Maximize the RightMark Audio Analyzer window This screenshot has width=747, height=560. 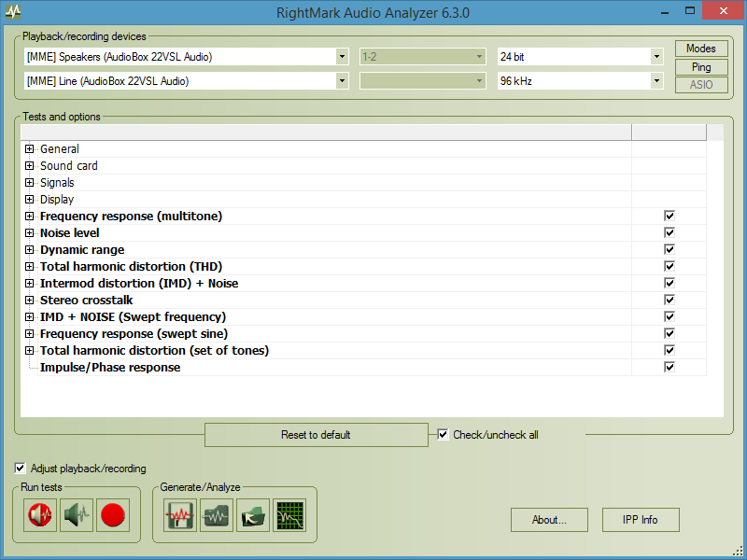point(689,11)
